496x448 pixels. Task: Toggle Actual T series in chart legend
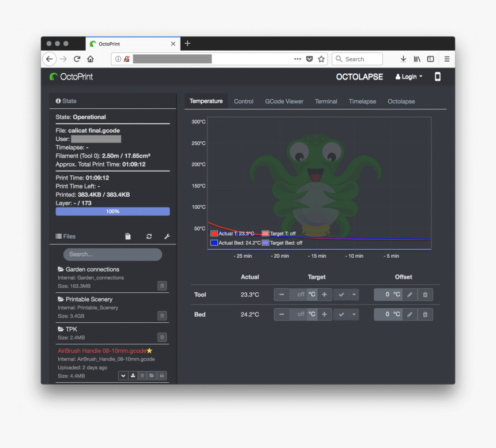pos(214,234)
